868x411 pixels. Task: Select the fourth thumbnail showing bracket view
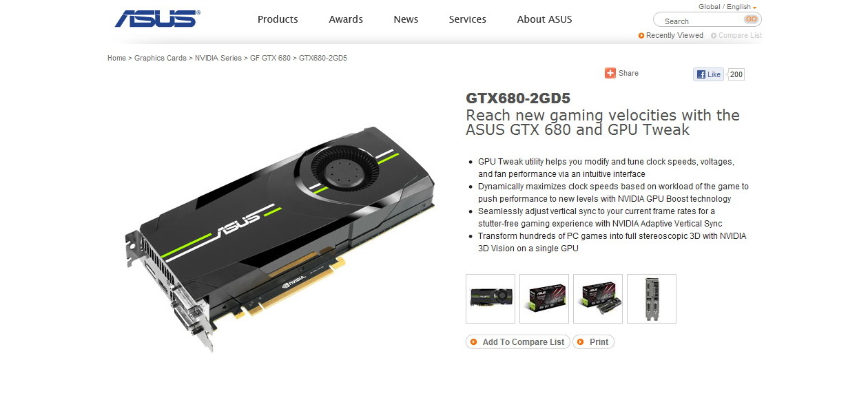652,299
